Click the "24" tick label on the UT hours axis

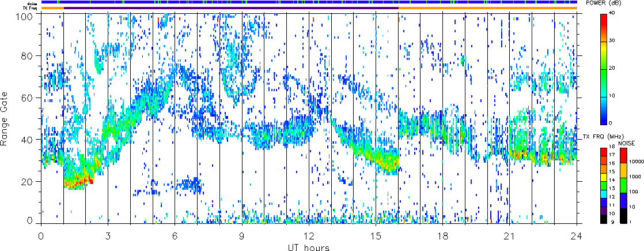click(x=577, y=236)
